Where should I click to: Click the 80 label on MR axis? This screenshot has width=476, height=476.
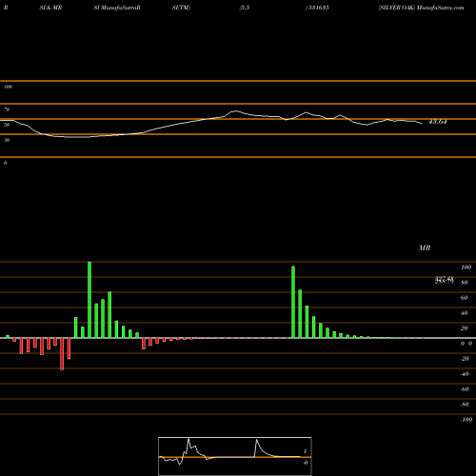pyautogui.click(x=465, y=283)
